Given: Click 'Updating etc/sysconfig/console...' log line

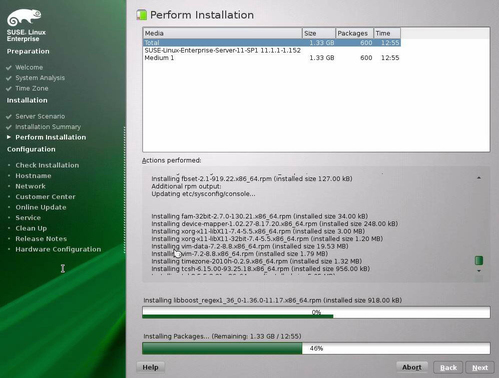Looking at the screenshot, I should click(203, 194).
